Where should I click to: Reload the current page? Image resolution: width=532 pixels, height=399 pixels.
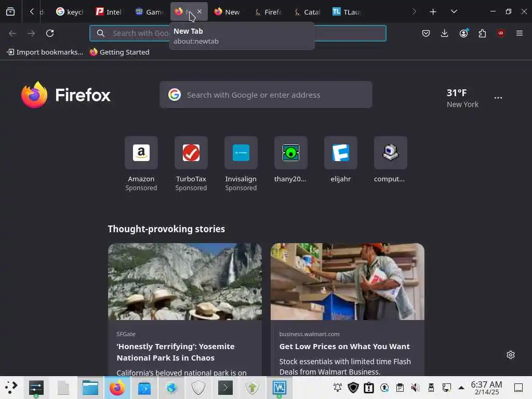point(50,33)
